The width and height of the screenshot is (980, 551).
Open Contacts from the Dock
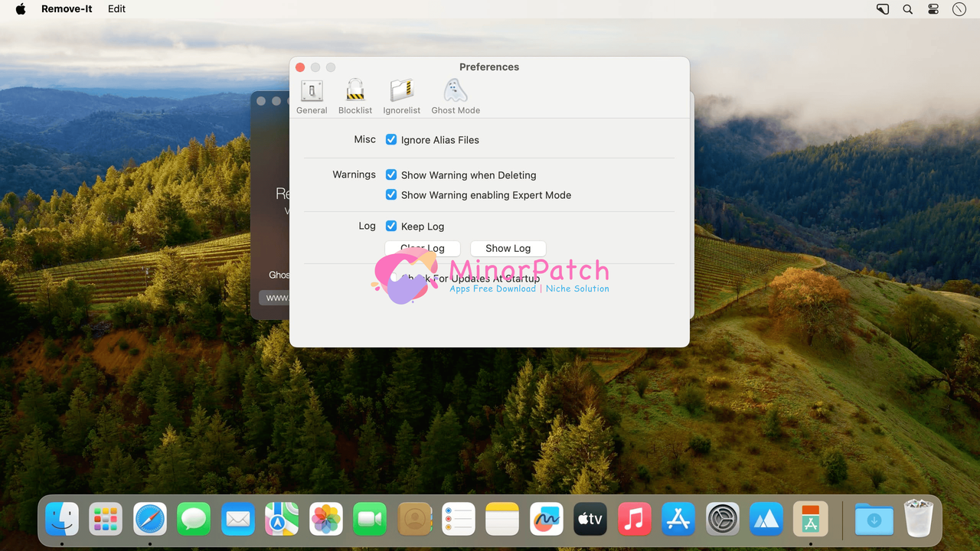(414, 519)
